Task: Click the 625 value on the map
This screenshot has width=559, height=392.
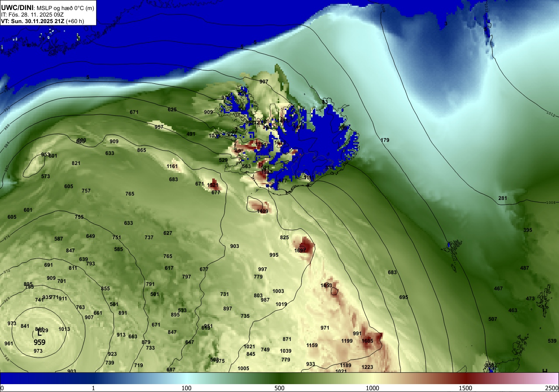Action: 172,110
